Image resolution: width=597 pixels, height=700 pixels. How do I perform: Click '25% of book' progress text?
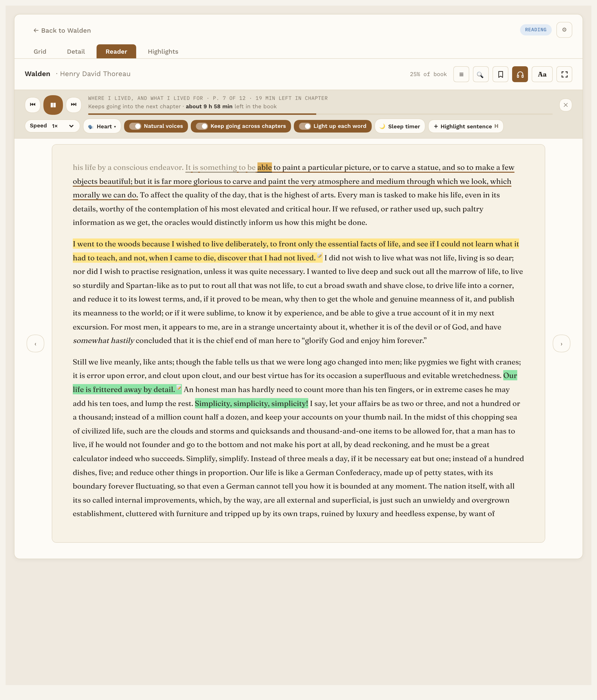click(428, 74)
